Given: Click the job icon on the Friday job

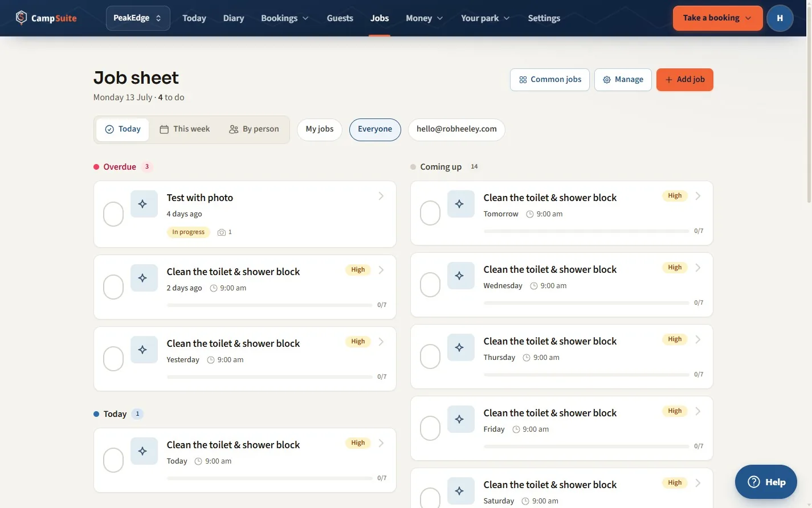Looking at the screenshot, I should click(x=460, y=419).
